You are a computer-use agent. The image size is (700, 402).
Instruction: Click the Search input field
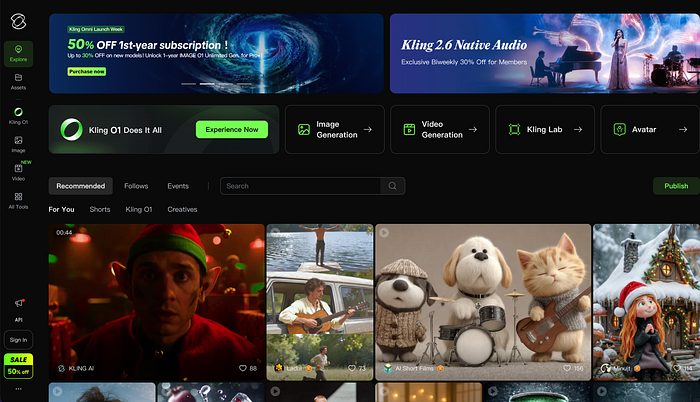(300, 186)
